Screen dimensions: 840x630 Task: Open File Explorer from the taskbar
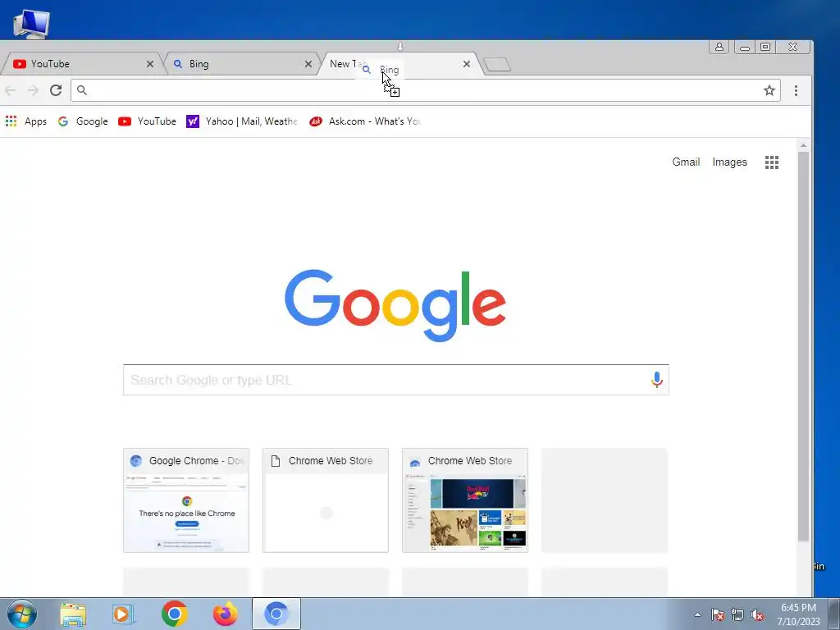73,614
